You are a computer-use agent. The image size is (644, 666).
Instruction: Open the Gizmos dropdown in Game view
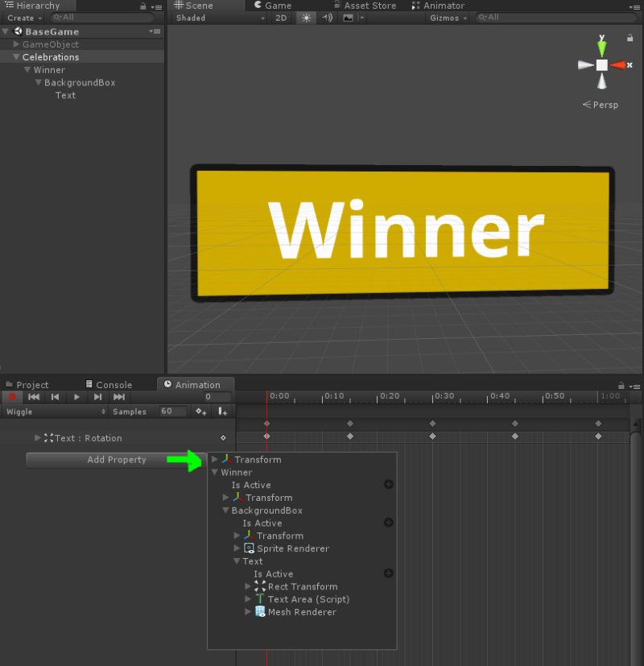(448, 17)
